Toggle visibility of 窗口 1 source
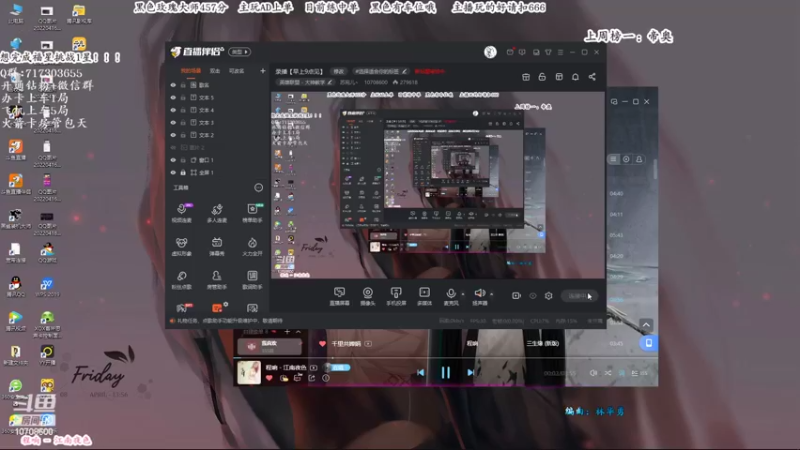The width and height of the screenshot is (800, 450). (x=173, y=160)
